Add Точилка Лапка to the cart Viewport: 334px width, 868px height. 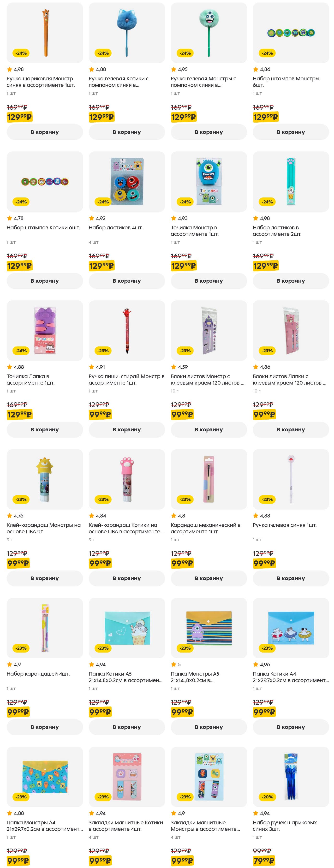pos(44,430)
